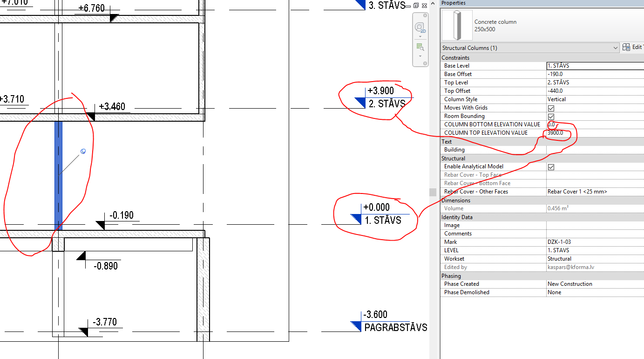Open SteeringWheel options with the small arrow
Screen dimensions: 644x359
(x=420, y=36)
